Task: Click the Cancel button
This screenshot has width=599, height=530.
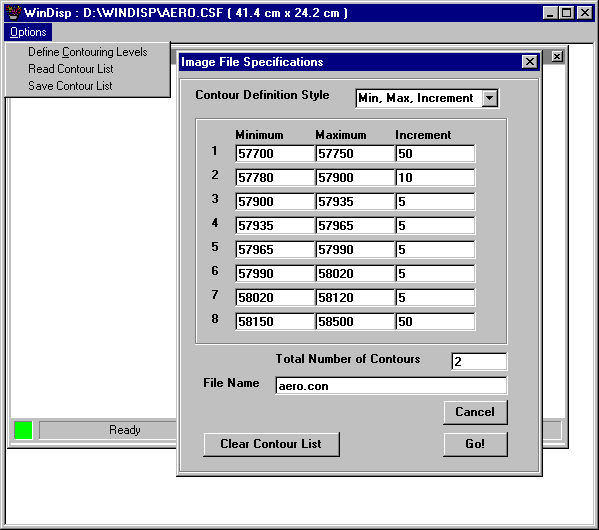Action: [475, 412]
